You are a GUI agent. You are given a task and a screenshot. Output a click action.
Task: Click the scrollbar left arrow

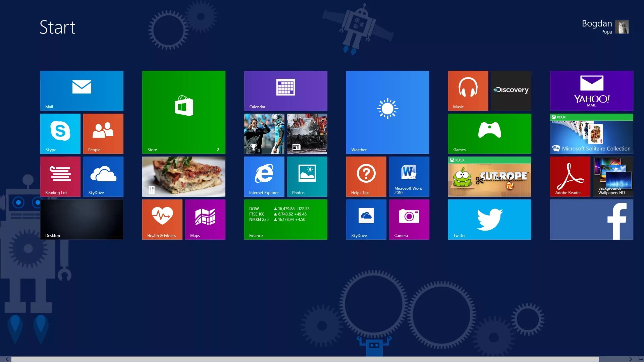(7, 359)
